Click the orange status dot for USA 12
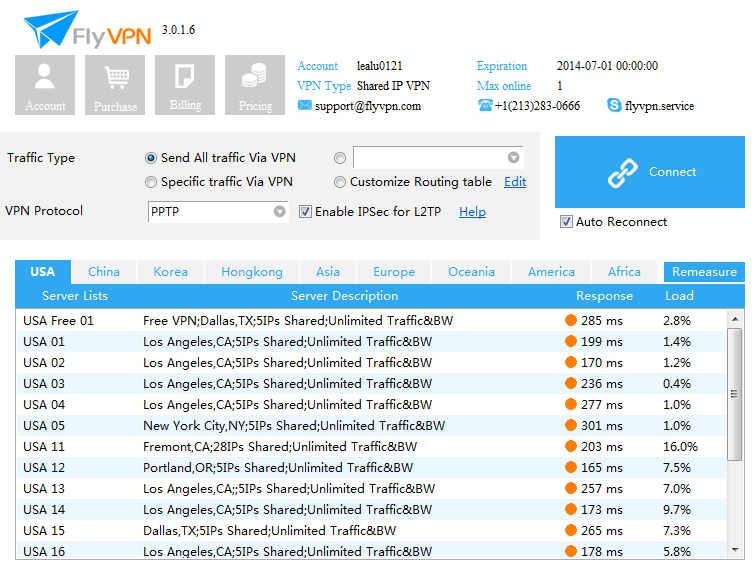Image resolution: width=756 pixels, height=570 pixels. coord(571,467)
